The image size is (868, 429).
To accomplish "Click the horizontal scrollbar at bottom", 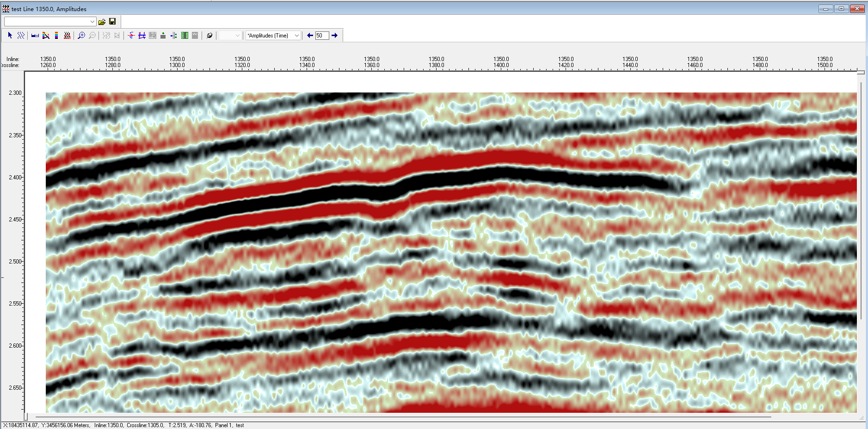I will pos(402,417).
